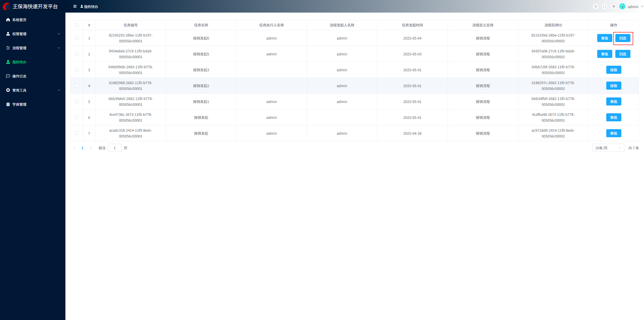Open the 流程管理 menu item
This screenshot has height=320, width=644.
pyautogui.click(x=19, y=48)
